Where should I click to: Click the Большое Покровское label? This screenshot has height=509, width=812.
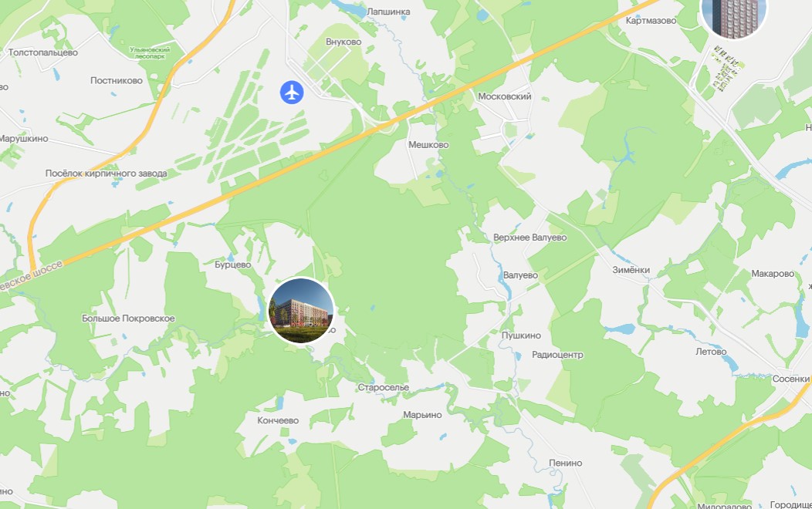coord(128,318)
